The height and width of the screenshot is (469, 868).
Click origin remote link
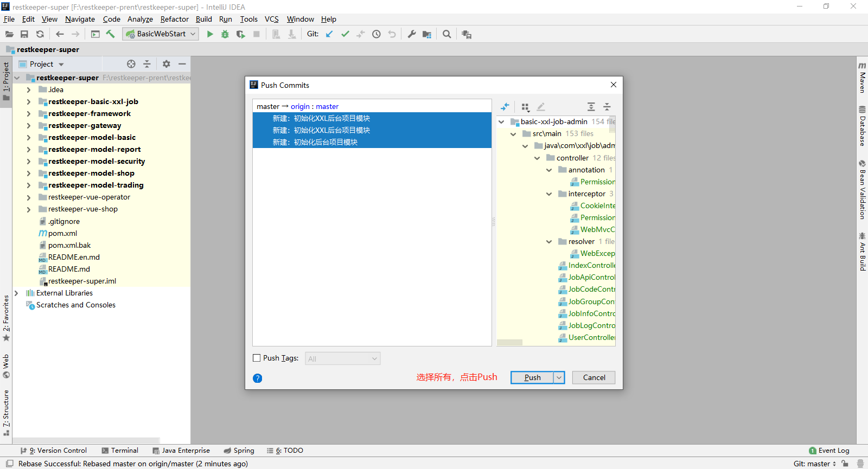(x=300, y=107)
